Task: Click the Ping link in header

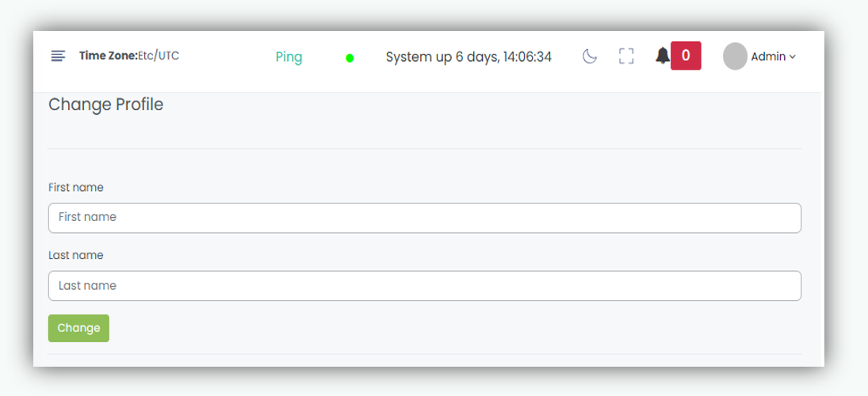Action: point(289,57)
